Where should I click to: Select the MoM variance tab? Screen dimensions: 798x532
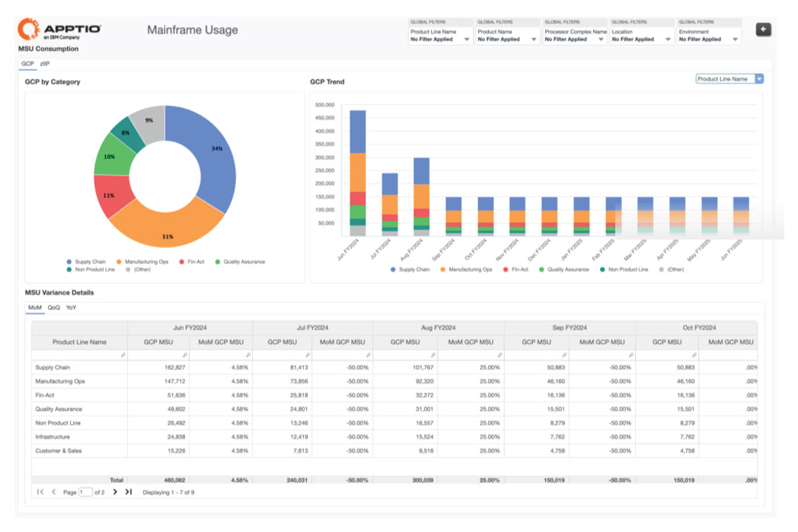pyautogui.click(x=34, y=307)
